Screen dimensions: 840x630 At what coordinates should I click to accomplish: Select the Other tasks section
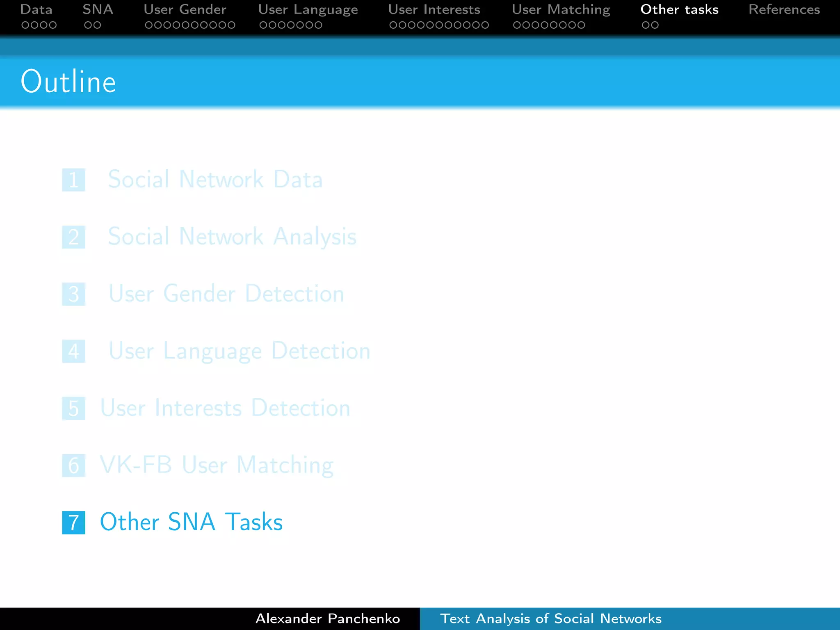tap(679, 9)
